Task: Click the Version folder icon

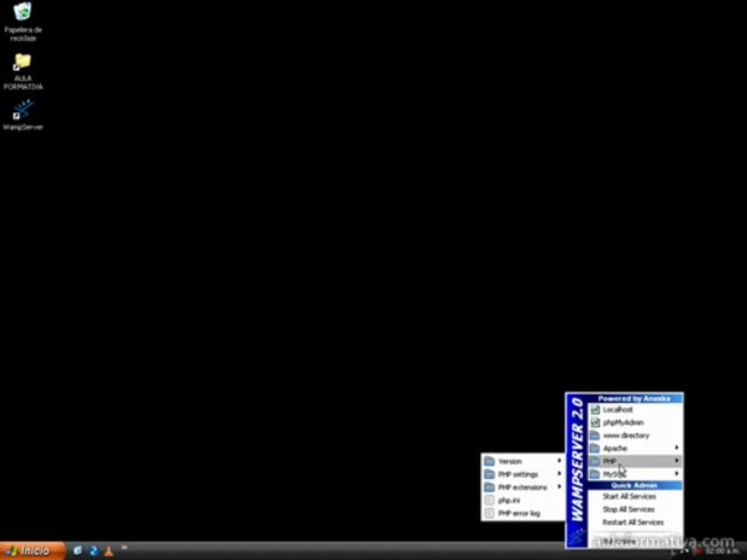Action: [x=489, y=461]
